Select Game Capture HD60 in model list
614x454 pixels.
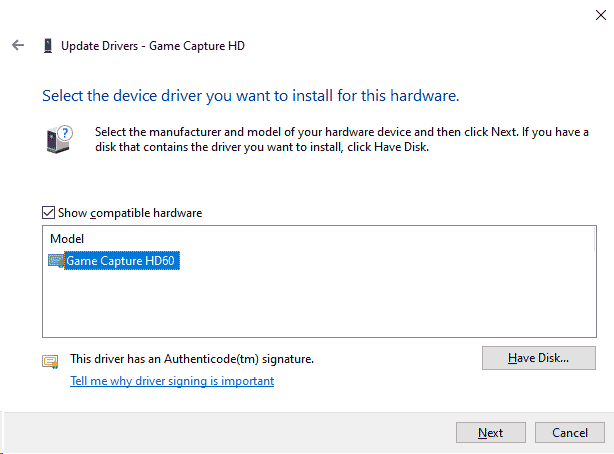[120, 260]
